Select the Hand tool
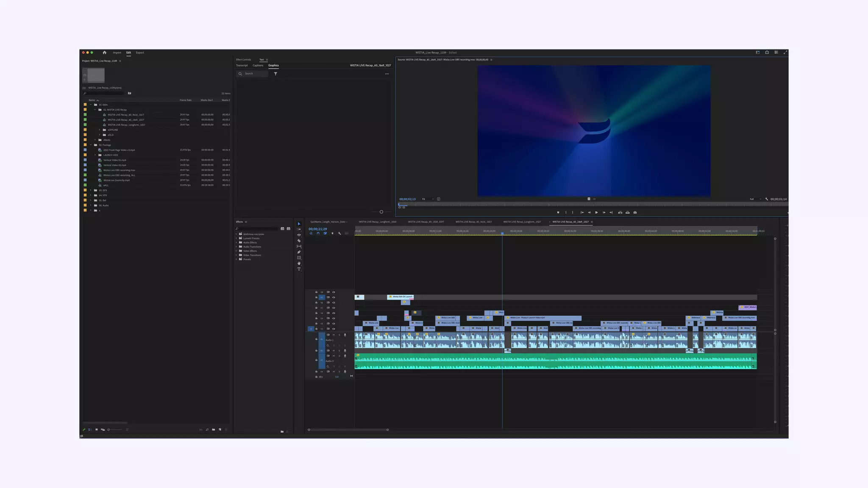The width and height of the screenshot is (868, 488). pos(299,263)
